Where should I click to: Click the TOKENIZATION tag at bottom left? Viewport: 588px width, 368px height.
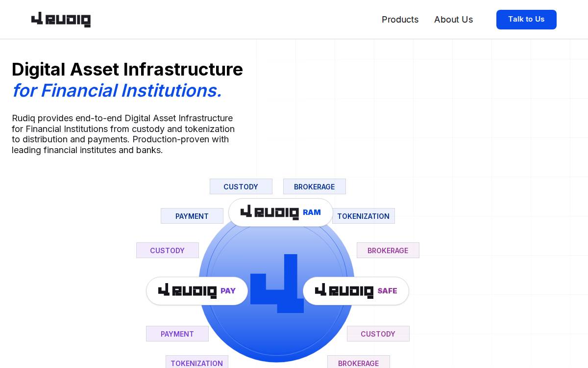pyautogui.click(x=196, y=362)
